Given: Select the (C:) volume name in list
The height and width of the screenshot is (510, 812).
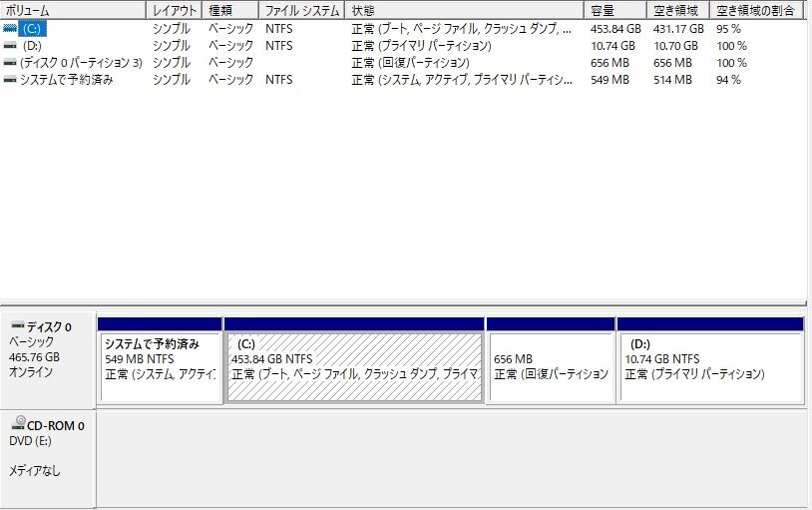Looking at the screenshot, I should coord(32,29).
